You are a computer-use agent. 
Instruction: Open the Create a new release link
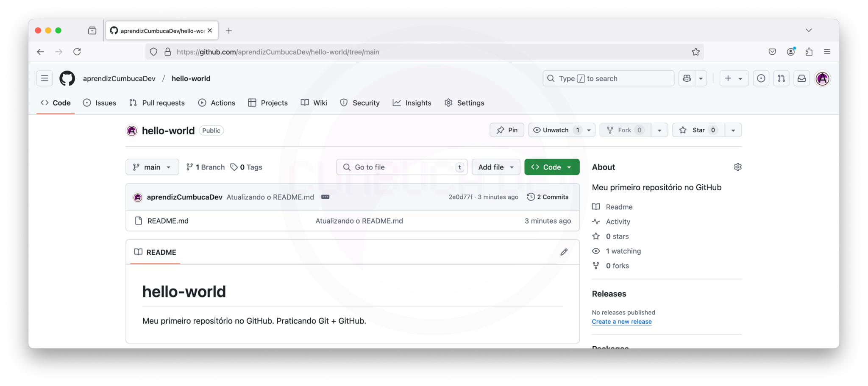pos(621,322)
